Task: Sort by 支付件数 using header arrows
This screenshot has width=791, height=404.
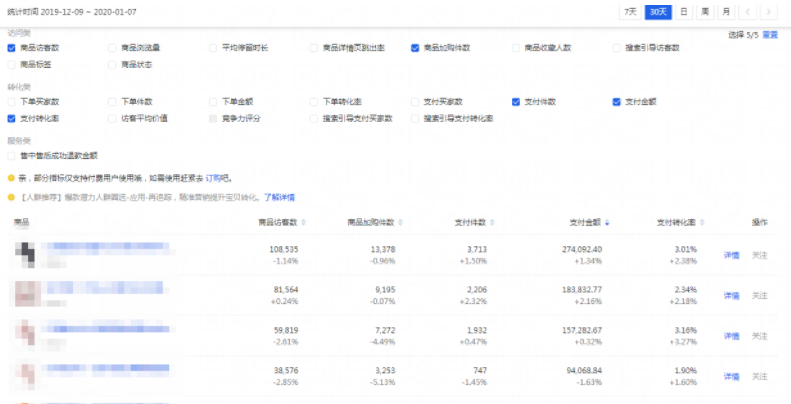Action: pos(491,222)
